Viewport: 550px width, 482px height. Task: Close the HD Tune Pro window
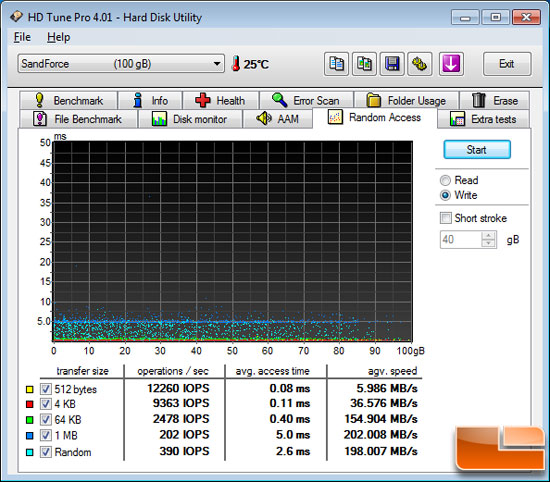point(526,17)
